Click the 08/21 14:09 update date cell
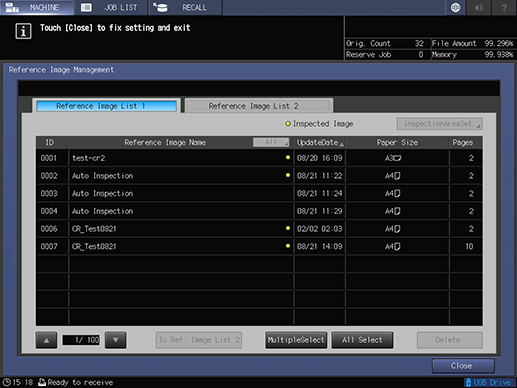Image resolution: width=517 pixels, height=388 pixels. (320, 246)
